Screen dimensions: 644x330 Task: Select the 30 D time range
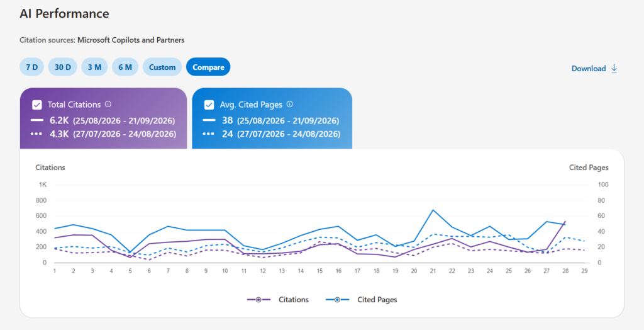pos(62,67)
